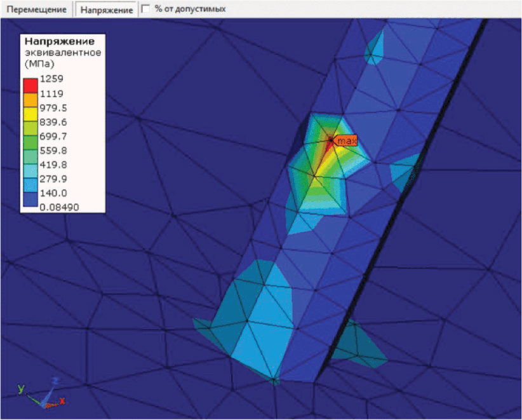Click the green Y axis label
522x420 pixels.
[x=21, y=388]
